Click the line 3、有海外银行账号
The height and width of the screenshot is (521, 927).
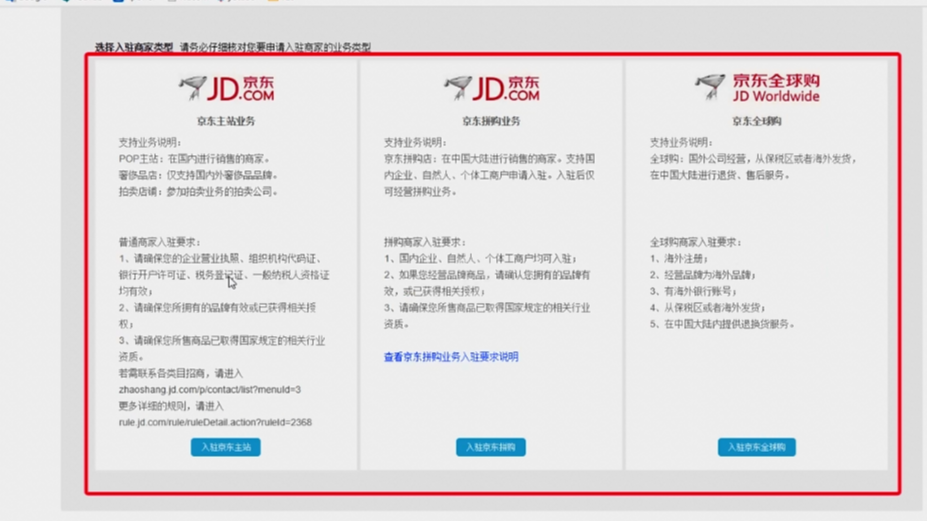tap(693, 291)
